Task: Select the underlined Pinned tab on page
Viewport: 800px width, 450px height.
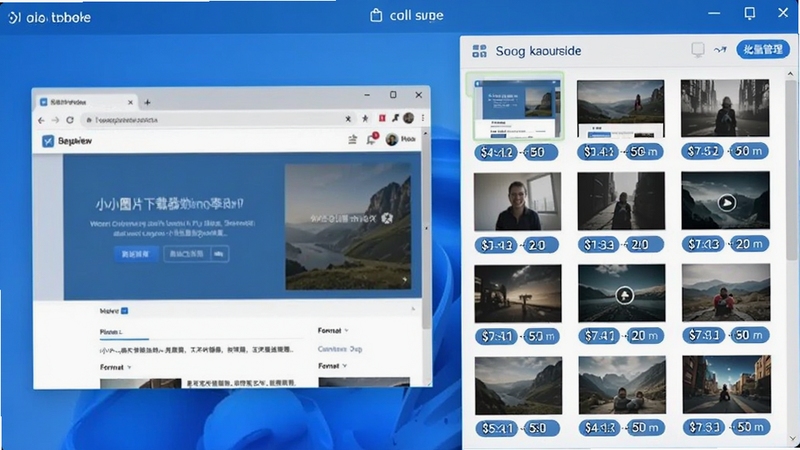Action: tap(111, 332)
